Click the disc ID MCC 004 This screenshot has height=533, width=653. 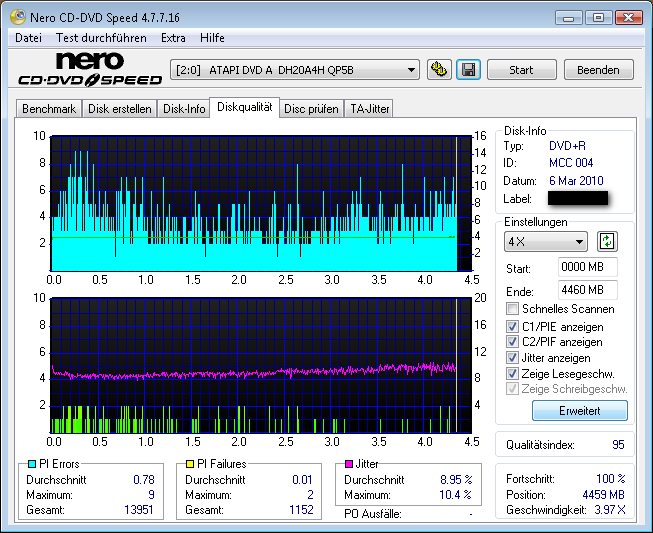coord(571,163)
